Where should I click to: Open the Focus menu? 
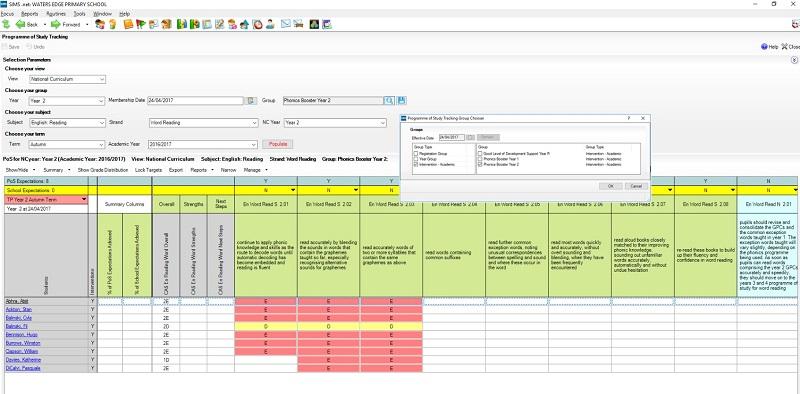(7, 14)
